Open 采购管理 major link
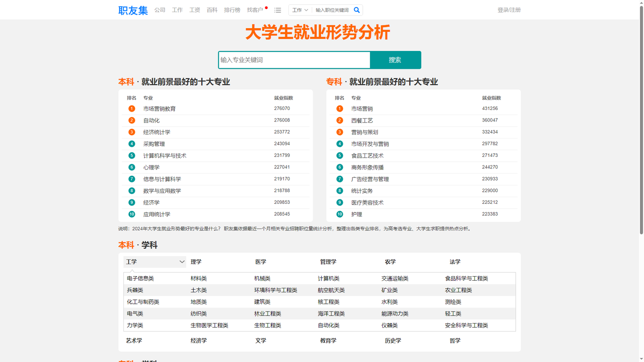The height and width of the screenshot is (362, 644). [x=154, y=144]
